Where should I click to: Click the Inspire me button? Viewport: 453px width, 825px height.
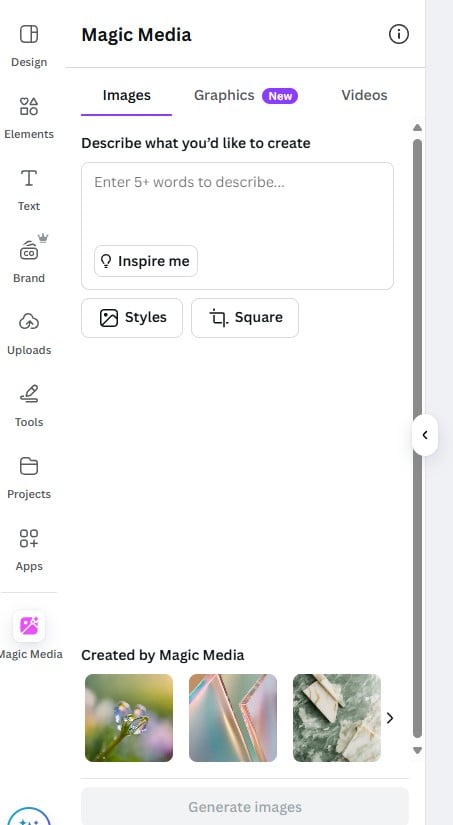[146, 261]
